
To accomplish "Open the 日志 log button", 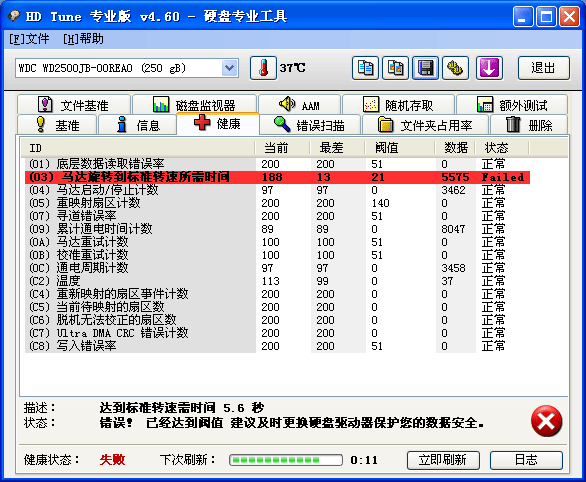I will (x=526, y=460).
